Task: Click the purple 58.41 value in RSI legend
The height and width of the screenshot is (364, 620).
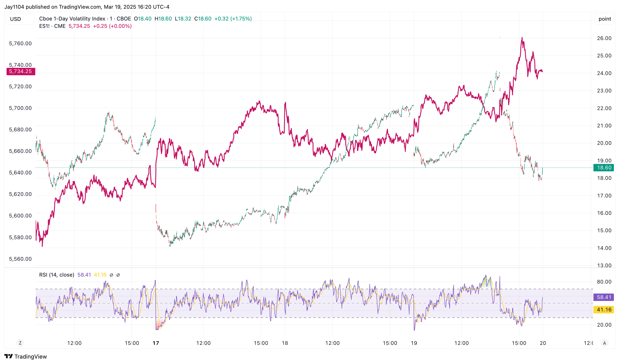Action: tap(84, 275)
